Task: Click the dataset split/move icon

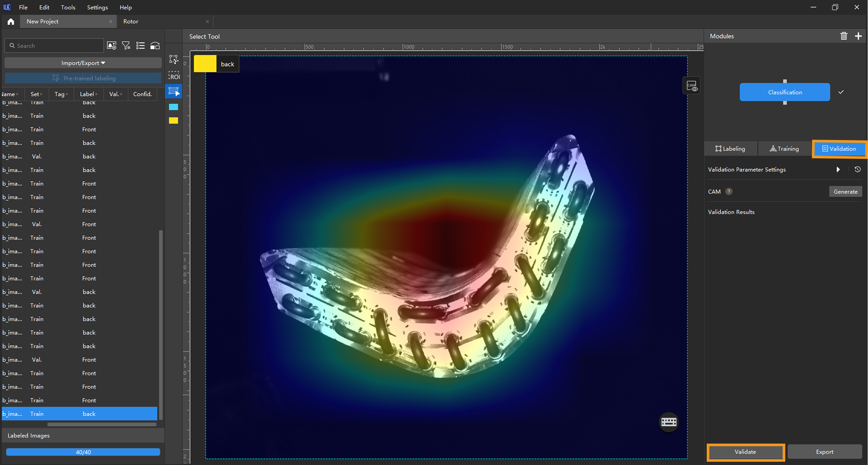Action: click(x=155, y=46)
